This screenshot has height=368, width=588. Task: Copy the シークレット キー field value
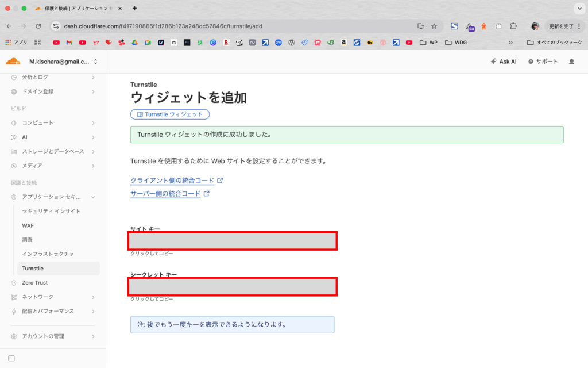pyautogui.click(x=233, y=286)
